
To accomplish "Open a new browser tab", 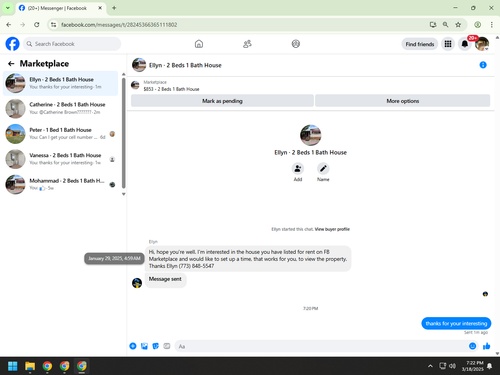I will (x=114, y=8).
